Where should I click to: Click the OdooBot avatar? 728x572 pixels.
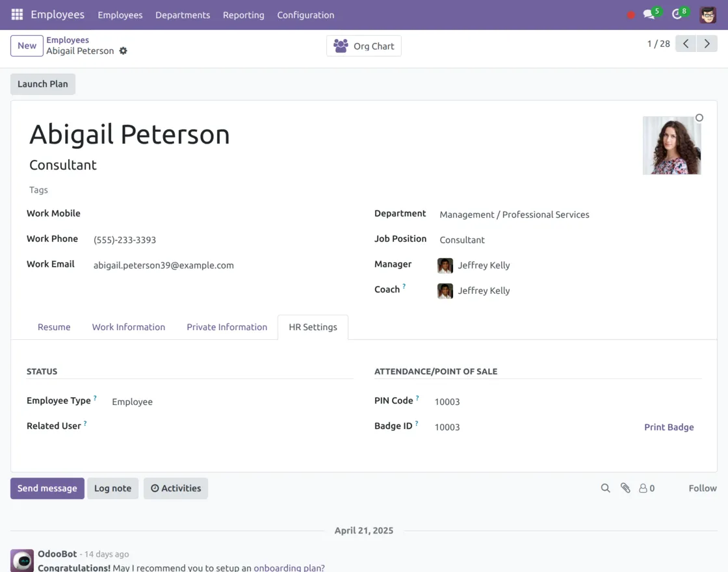point(22,560)
